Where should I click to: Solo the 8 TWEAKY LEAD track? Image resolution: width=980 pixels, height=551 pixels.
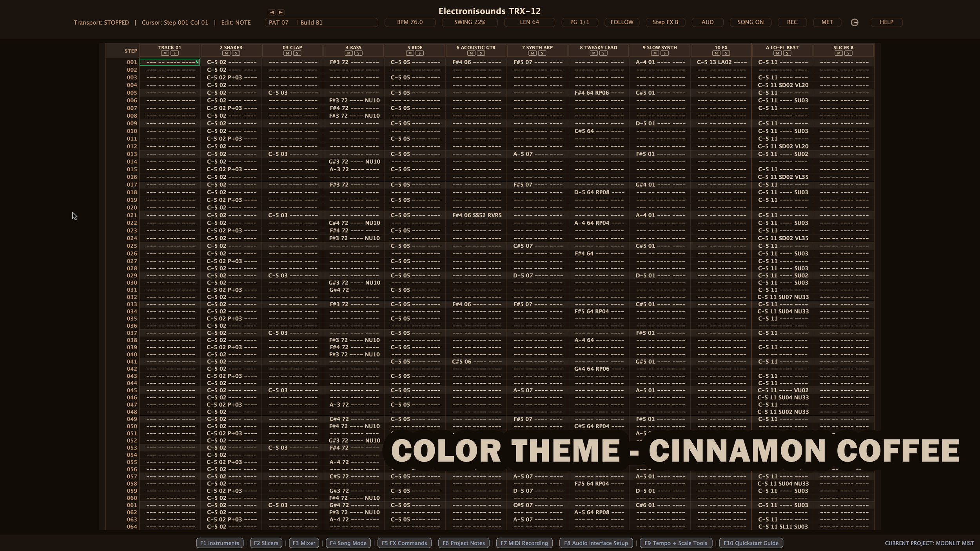603,53
